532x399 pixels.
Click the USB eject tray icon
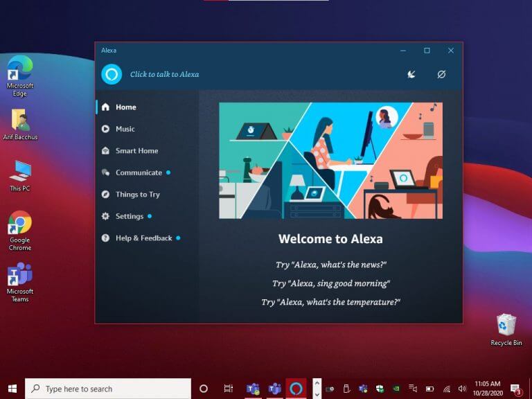346,389
